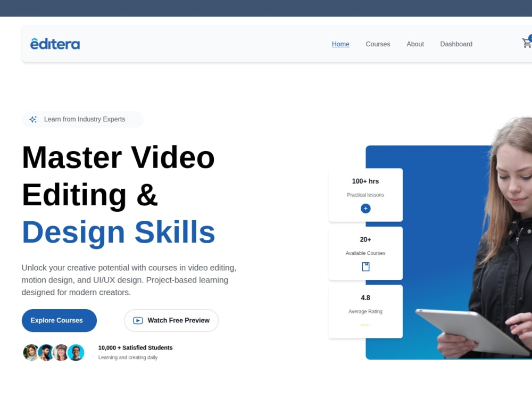Click the sparkle icon beside Industry Experts

(x=33, y=119)
